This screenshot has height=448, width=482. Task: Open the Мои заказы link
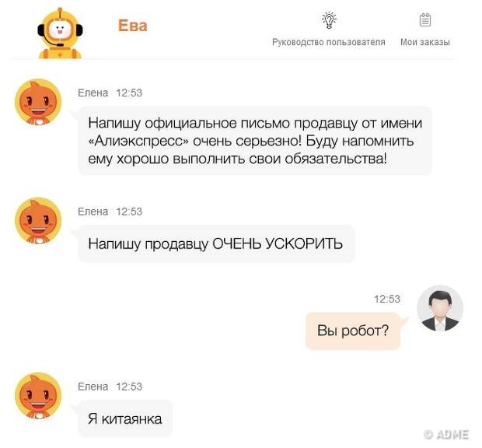(x=424, y=42)
